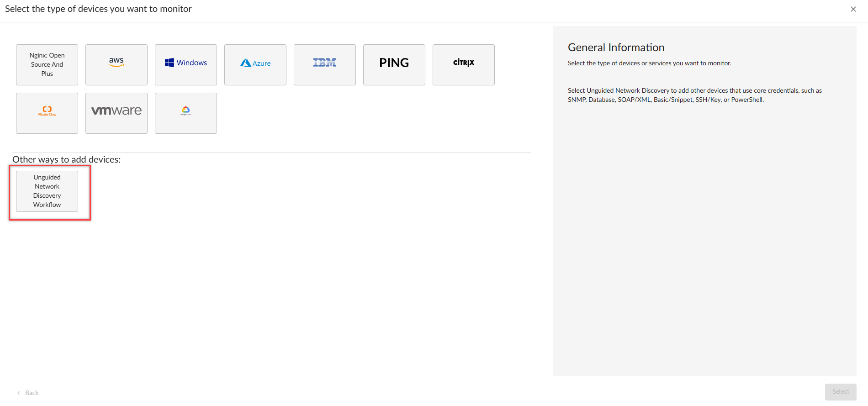Open Unguided Network Discovery Workflow

[x=47, y=191]
